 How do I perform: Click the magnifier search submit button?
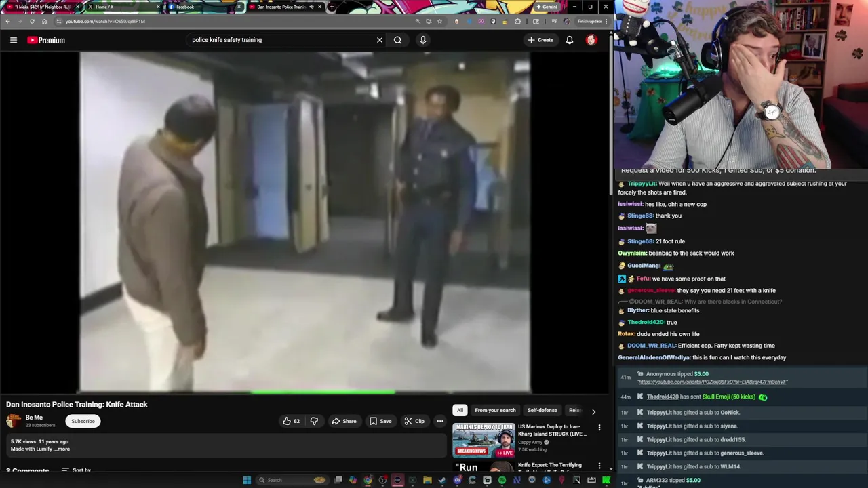point(398,40)
